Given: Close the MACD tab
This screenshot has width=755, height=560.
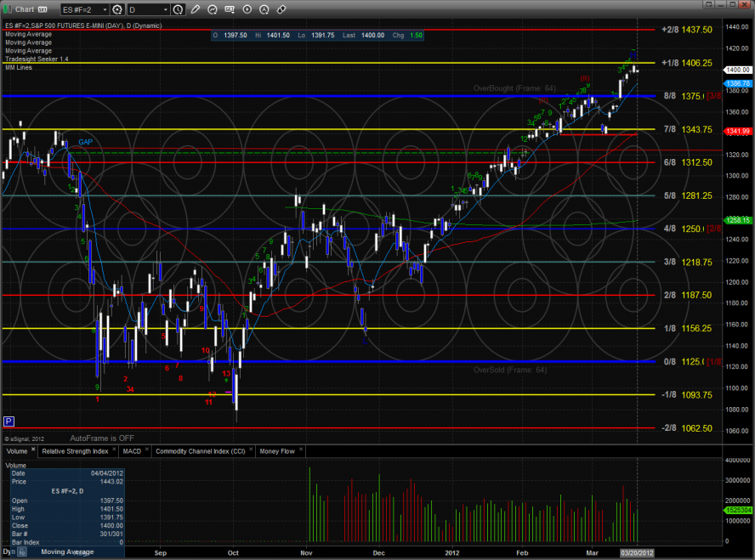Looking at the screenshot, I should pyautogui.click(x=147, y=450).
